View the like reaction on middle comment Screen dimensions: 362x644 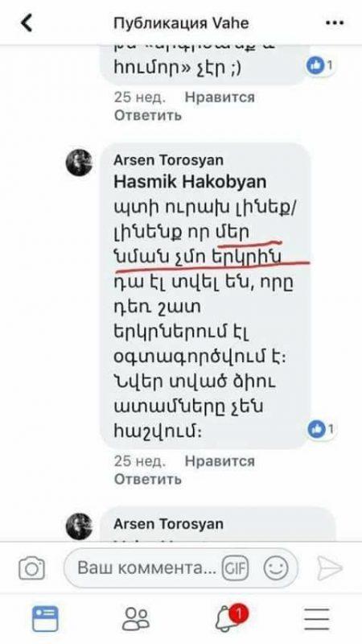[320, 430]
